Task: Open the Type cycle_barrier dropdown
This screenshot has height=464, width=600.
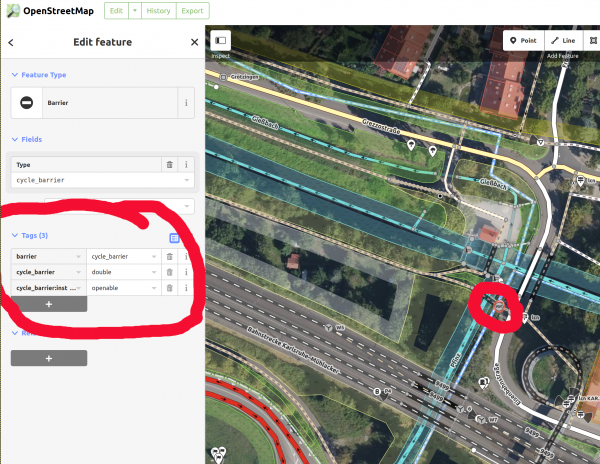Action: (187, 180)
